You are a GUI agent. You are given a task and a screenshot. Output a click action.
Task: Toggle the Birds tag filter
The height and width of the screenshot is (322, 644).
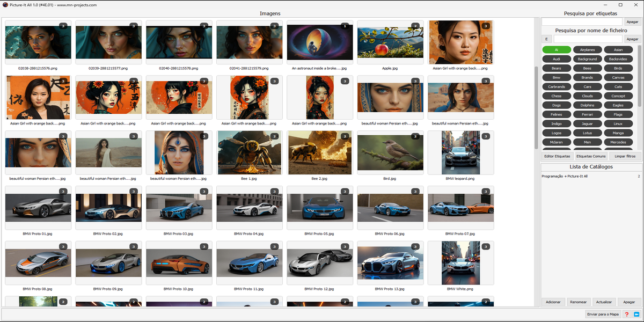pos(618,68)
